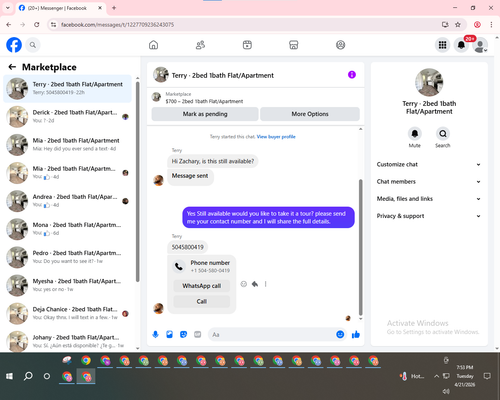Open the notifications bell with 20+ badge

click(461, 45)
